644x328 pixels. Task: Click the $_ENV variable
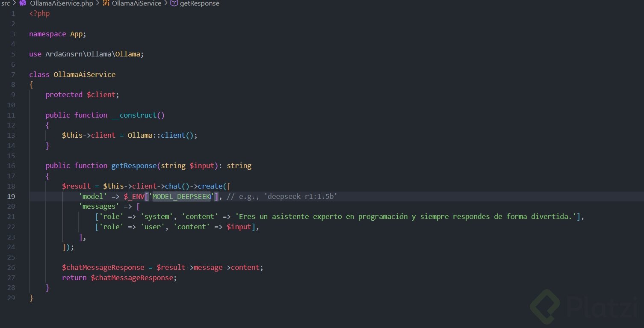pyautogui.click(x=134, y=197)
